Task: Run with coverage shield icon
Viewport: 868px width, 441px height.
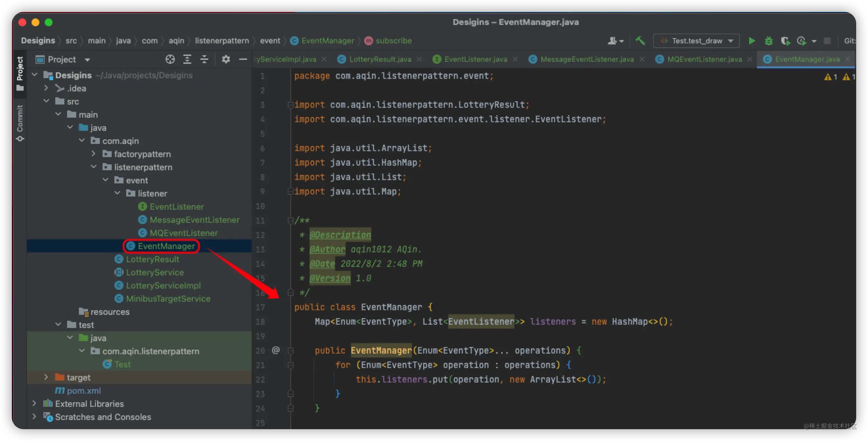Action: 785,41
